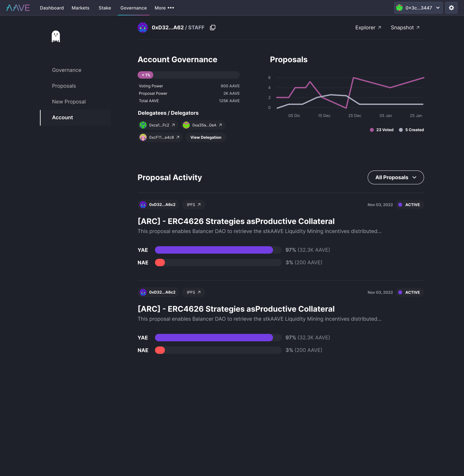Click the Voting Power 900 AAVE value
Image resolution: width=464 pixels, height=476 pixels.
230,86
